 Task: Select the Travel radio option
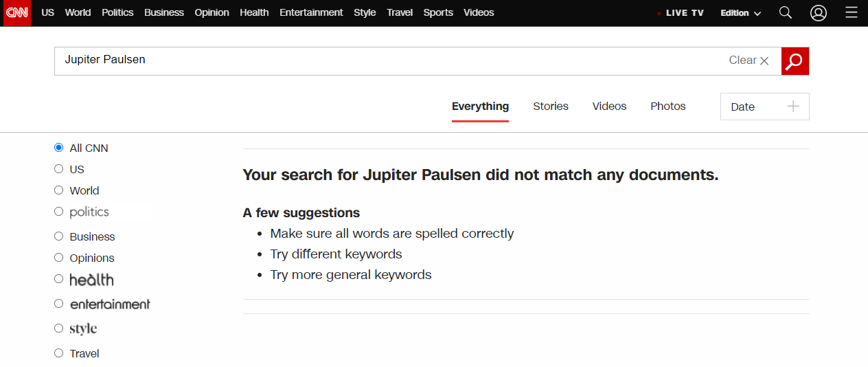click(x=59, y=353)
